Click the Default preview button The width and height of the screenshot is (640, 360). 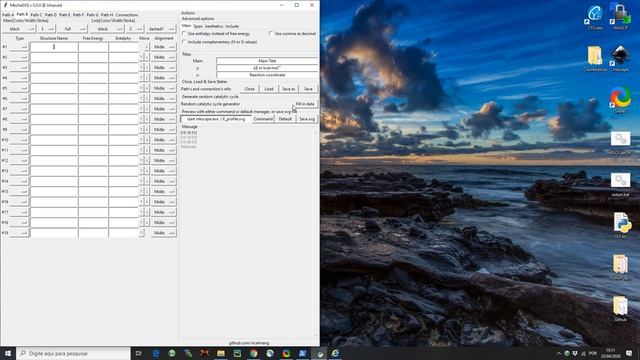tap(285, 119)
